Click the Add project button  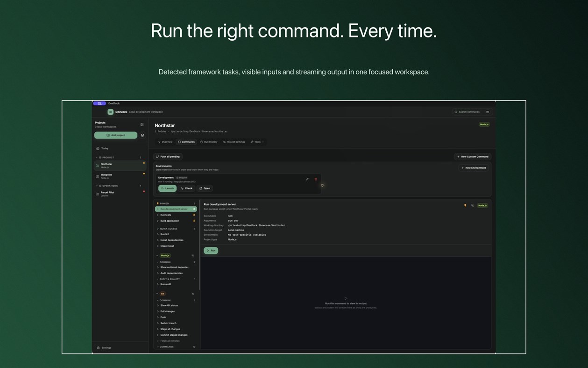click(x=116, y=135)
